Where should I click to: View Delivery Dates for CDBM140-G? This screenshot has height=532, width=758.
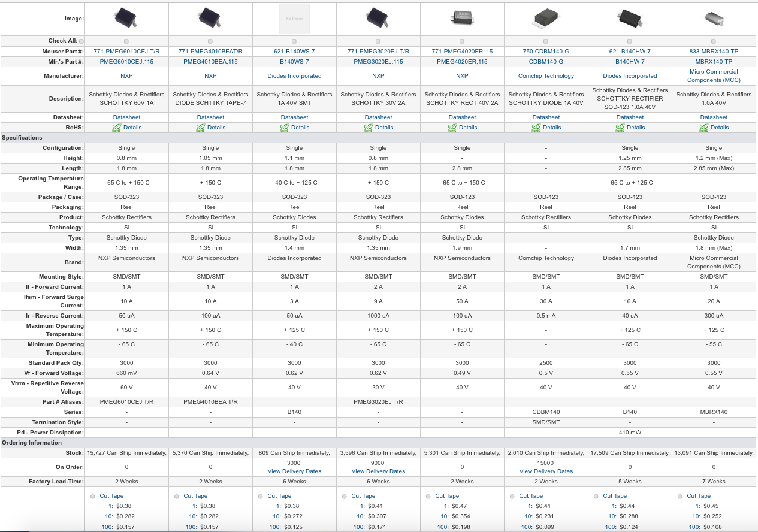[x=546, y=471]
